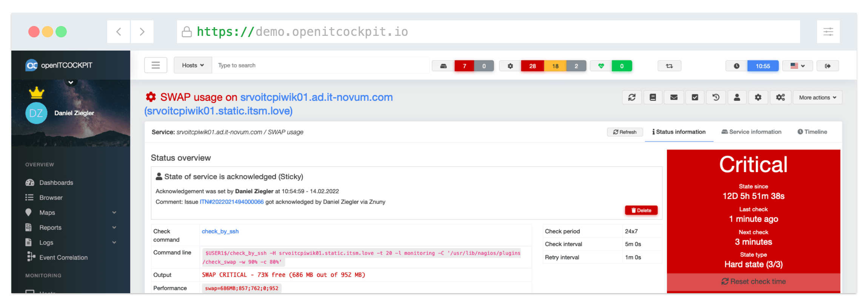
Task: Click green 0 health badge
Action: (622, 66)
